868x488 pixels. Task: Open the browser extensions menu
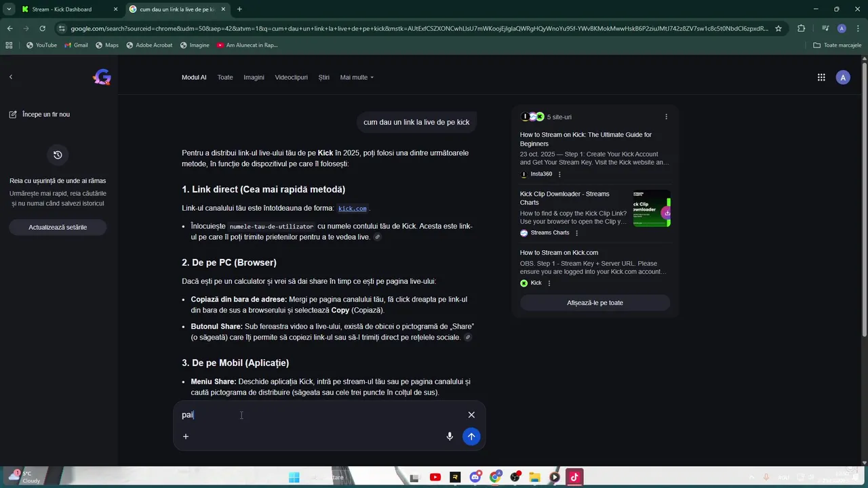[802, 28]
